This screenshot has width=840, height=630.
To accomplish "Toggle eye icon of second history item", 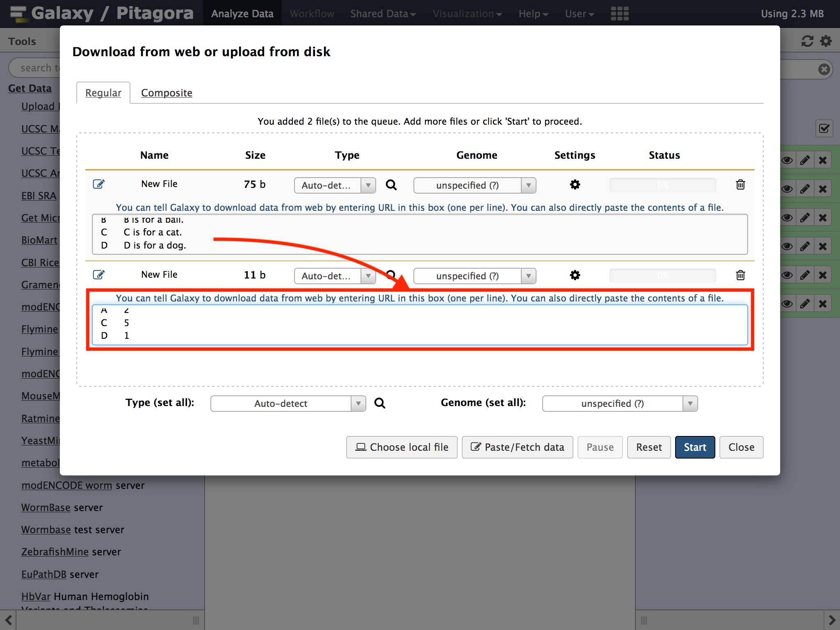I will [x=787, y=189].
